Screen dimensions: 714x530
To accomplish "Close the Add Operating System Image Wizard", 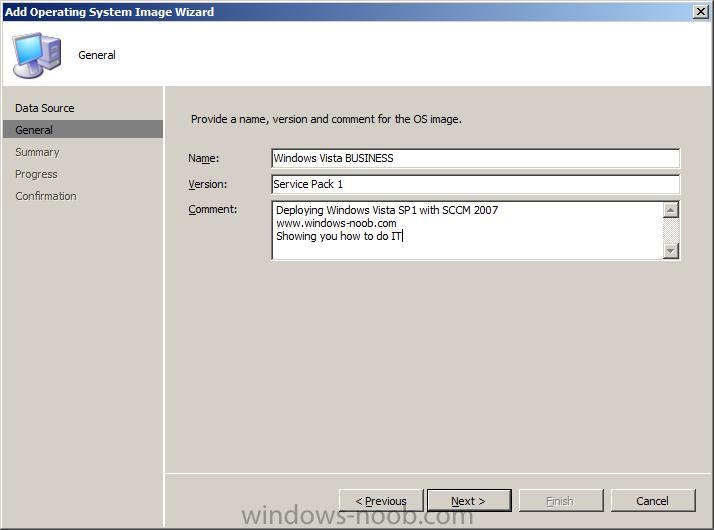I will 701,11.
